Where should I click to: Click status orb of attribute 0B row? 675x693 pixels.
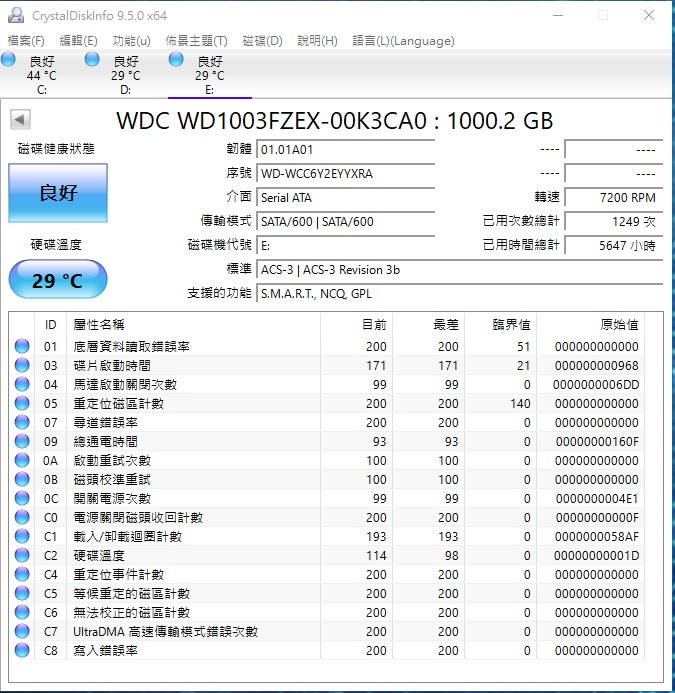[22, 479]
